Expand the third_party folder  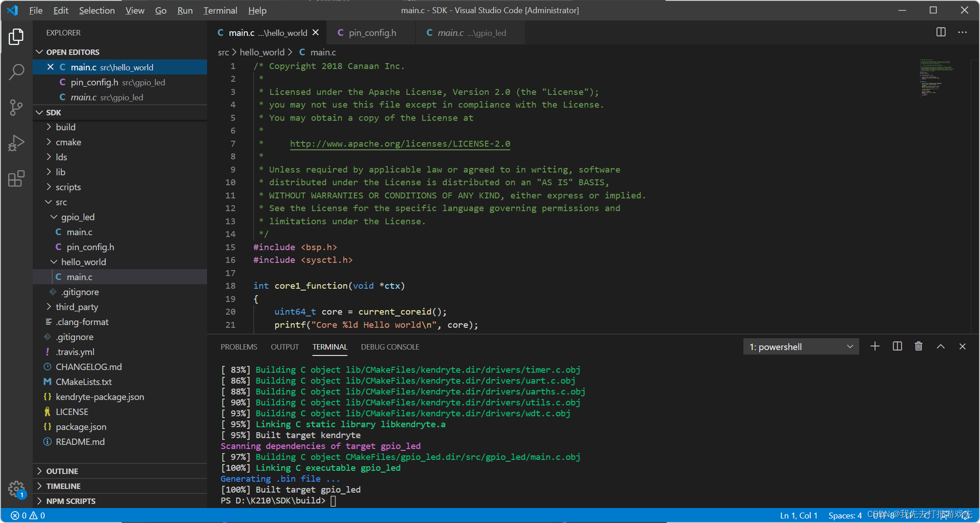(77, 307)
